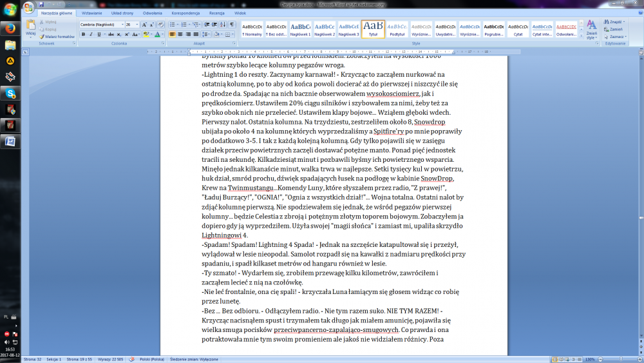Show paragraph marks with pilcrow icon
This screenshot has height=363, width=644.
point(231,25)
